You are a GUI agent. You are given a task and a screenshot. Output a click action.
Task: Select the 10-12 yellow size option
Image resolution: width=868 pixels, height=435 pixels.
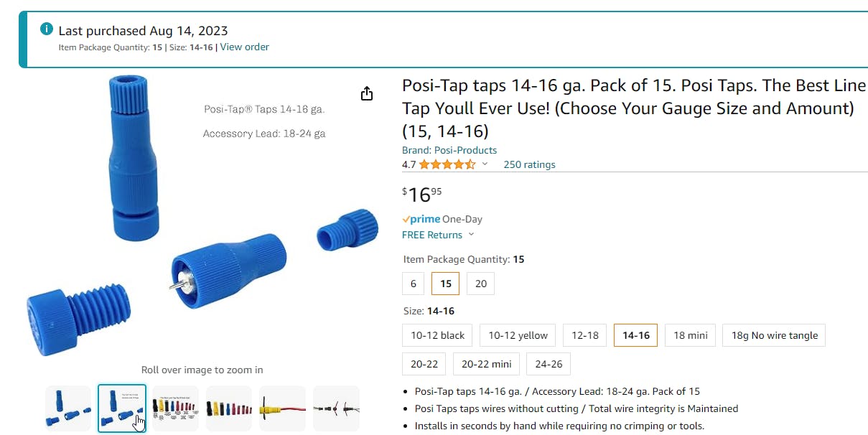(518, 335)
